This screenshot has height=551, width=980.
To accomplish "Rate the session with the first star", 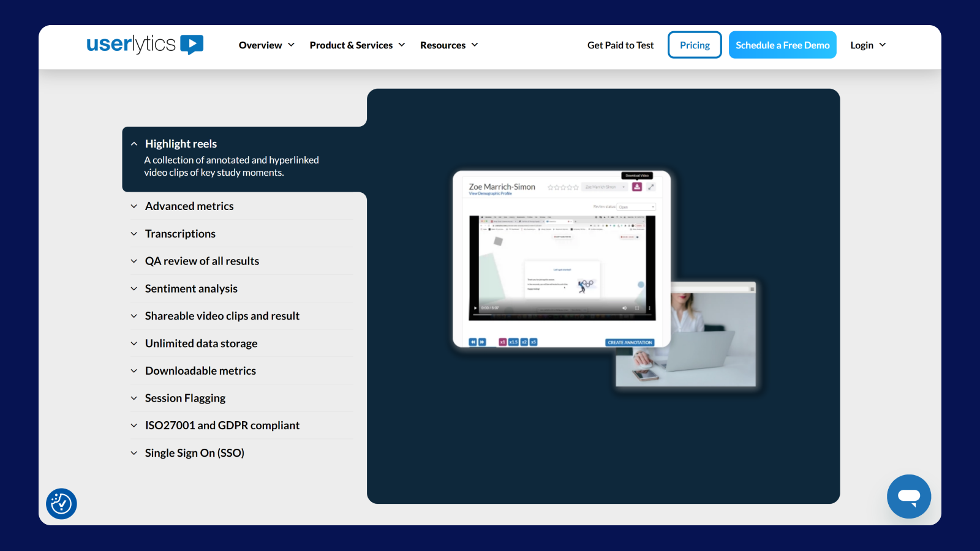I will pos(550,187).
